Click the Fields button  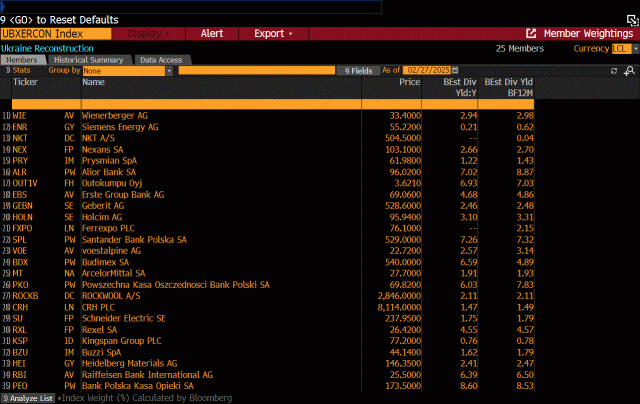click(358, 71)
